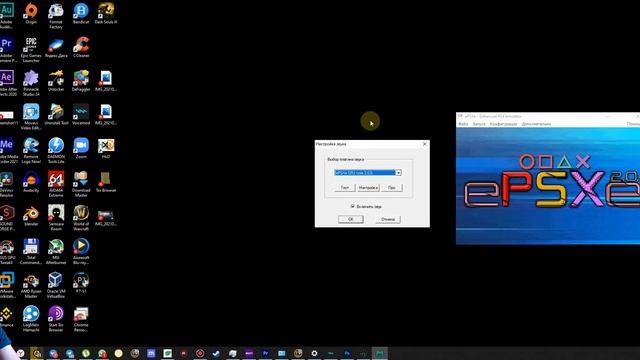This screenshot has height=360, width=640.
Task: Select the Defraggler desktop icon
Action: [x=81, y=81]
